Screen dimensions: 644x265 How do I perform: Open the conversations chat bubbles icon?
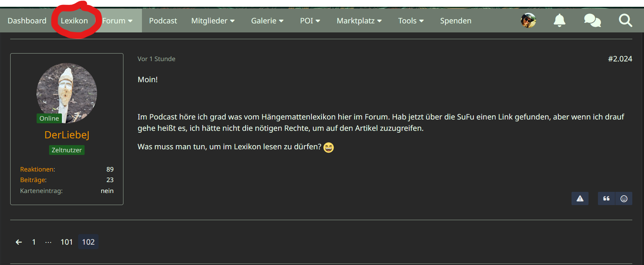point(592,20)
